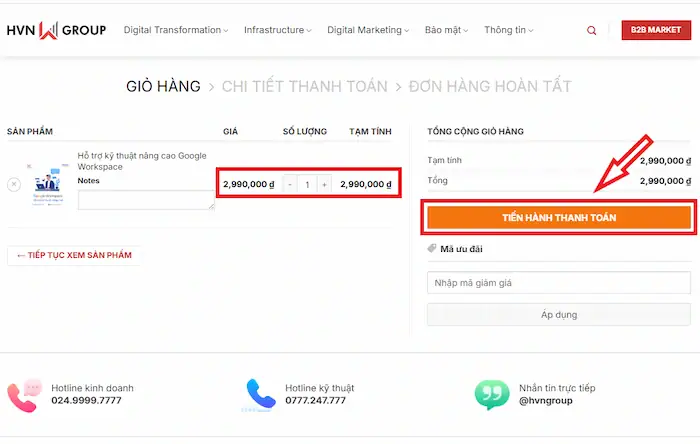Click the Mã ưu đãi tag icon
The image size is (700, 444).
(x=431, y=248)
